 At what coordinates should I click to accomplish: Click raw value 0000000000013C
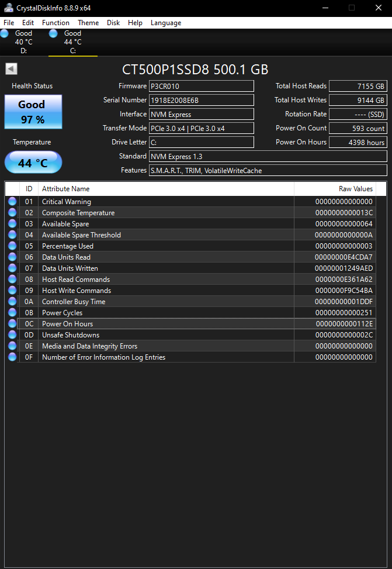(x=344, y=213)
